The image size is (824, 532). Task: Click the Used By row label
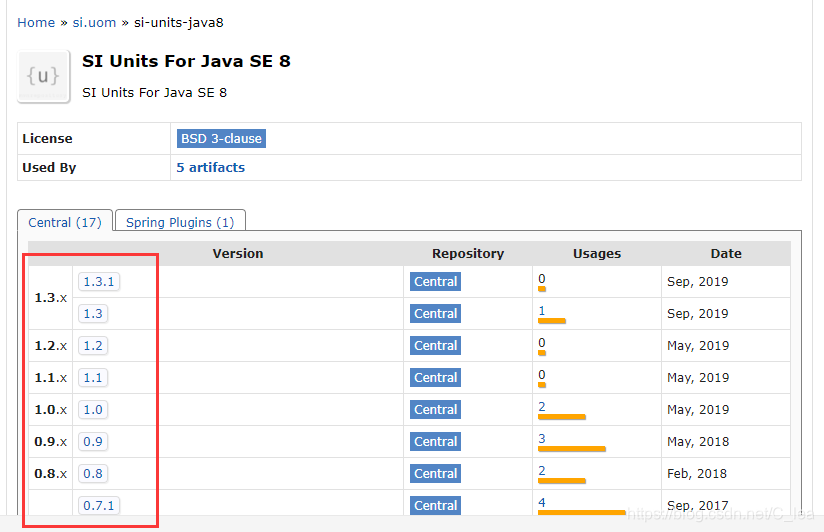coord(49,167)
